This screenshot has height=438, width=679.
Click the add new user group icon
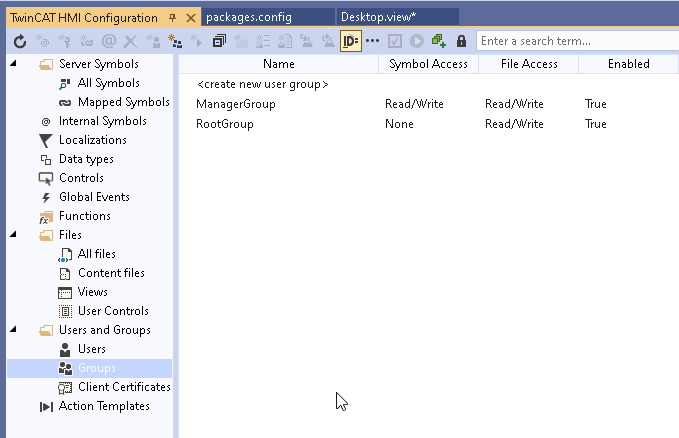tap(175, 42)
